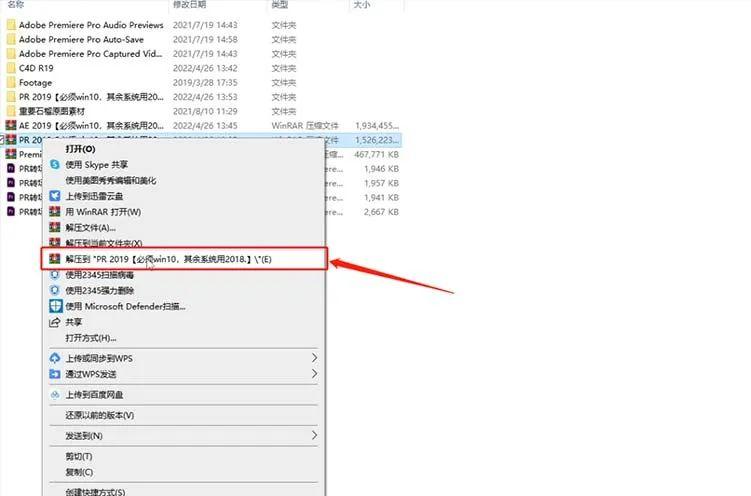Click 文件夹 type in the Footage row
This screenshot has width=751, height=496.
284,82
